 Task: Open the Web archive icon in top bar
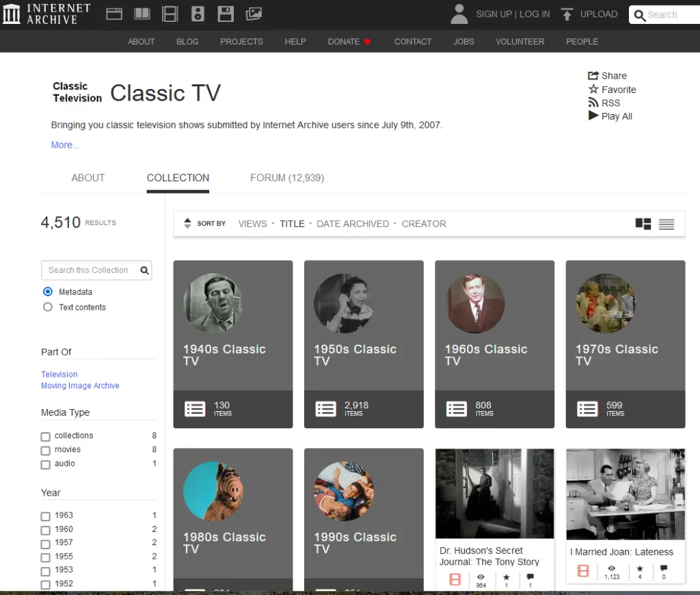pyautogui.click(x=114, y=14)
